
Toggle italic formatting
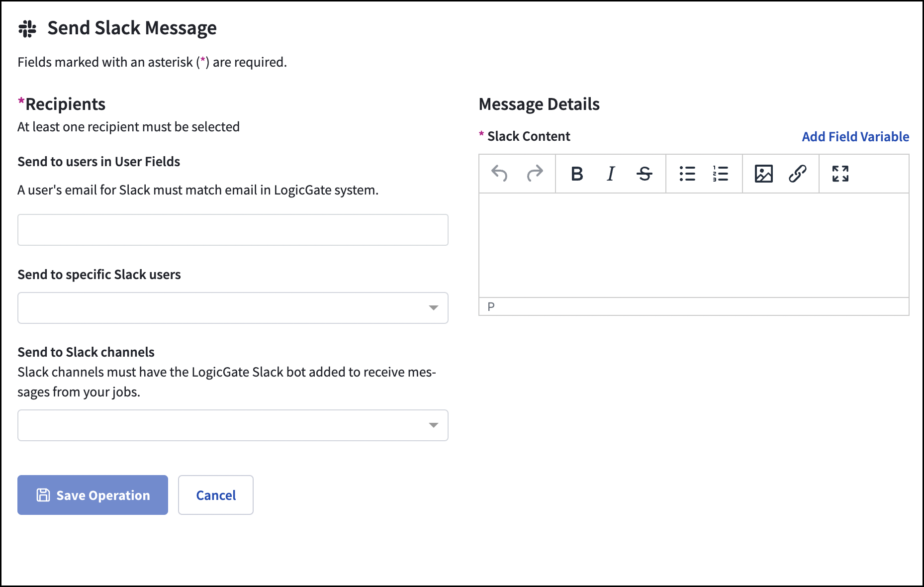click(611, 174)
